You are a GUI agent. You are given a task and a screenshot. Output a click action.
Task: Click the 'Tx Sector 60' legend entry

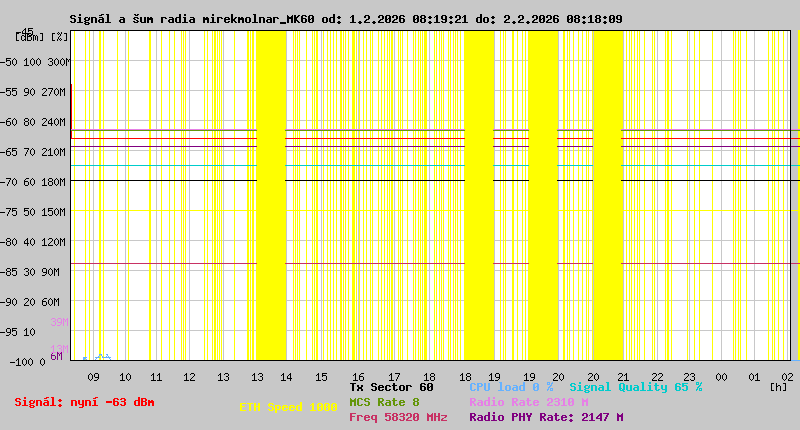tap(391, 387)
